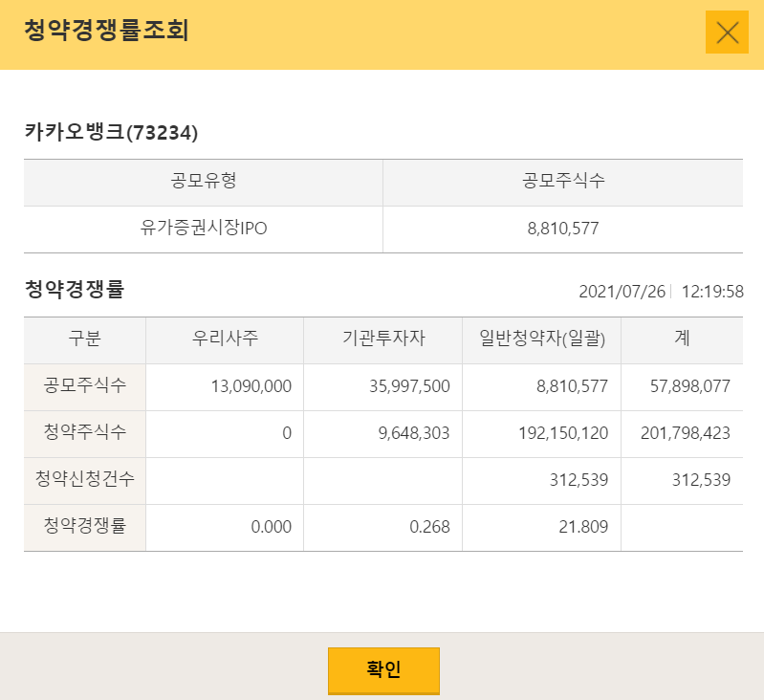Screen dimensions: 764x700
Task: Click the timestamp 12:19:58
Action: point(711,292)
